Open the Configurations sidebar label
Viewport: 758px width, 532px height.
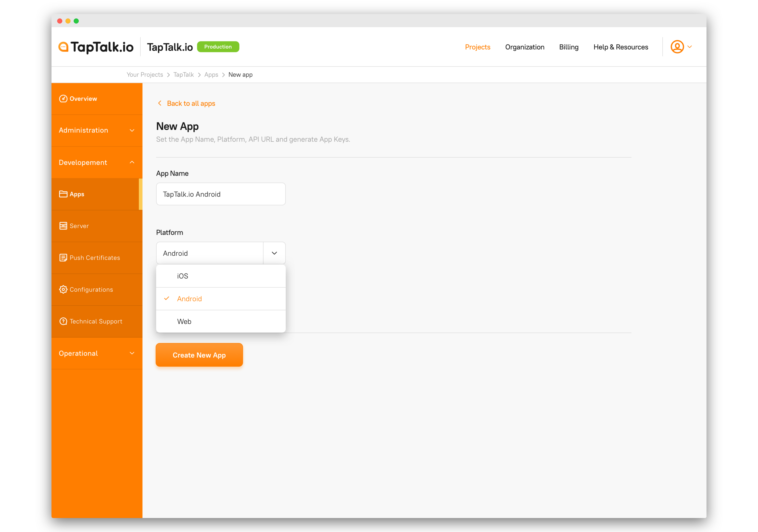pyautogui.click(x=91, y=290)
